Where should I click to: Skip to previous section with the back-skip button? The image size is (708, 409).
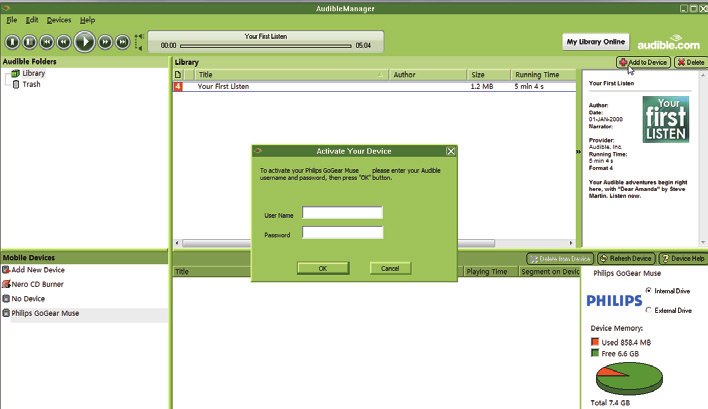[x=47, y=42]
